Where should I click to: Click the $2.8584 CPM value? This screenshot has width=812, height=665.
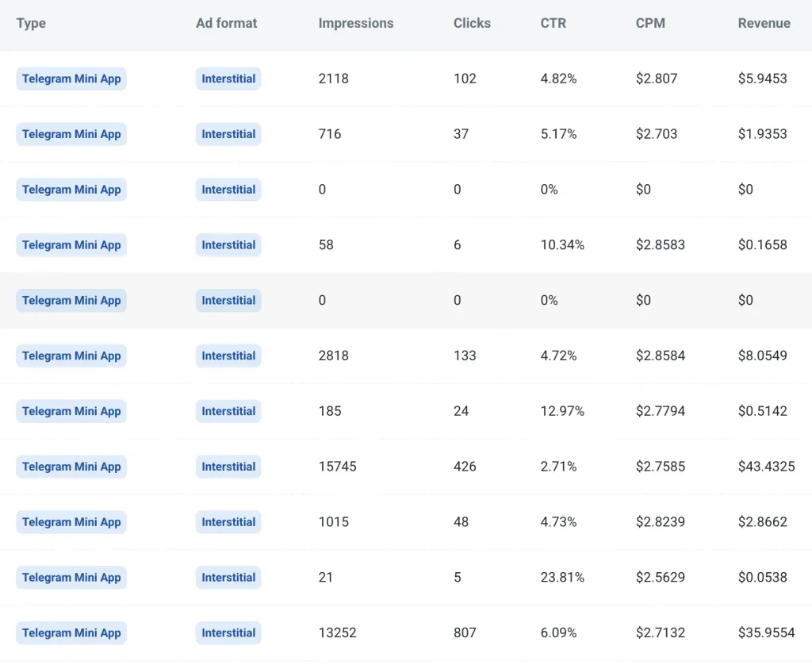click(661, 356)
